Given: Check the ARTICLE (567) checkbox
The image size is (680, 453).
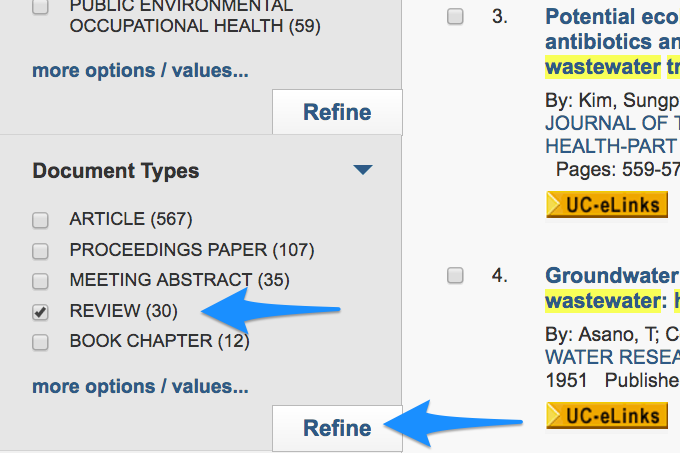Looking at the screenshot, I should [40, 220].
